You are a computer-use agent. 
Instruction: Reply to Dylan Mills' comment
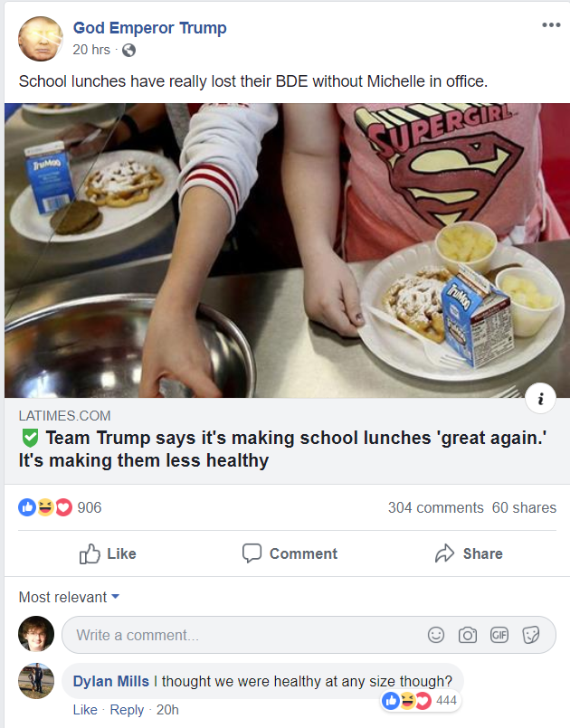[127, 710]
